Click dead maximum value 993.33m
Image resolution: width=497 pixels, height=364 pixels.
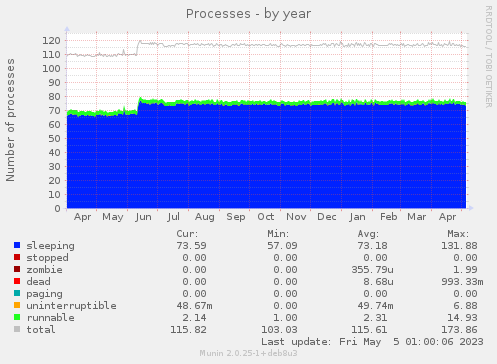462,282
